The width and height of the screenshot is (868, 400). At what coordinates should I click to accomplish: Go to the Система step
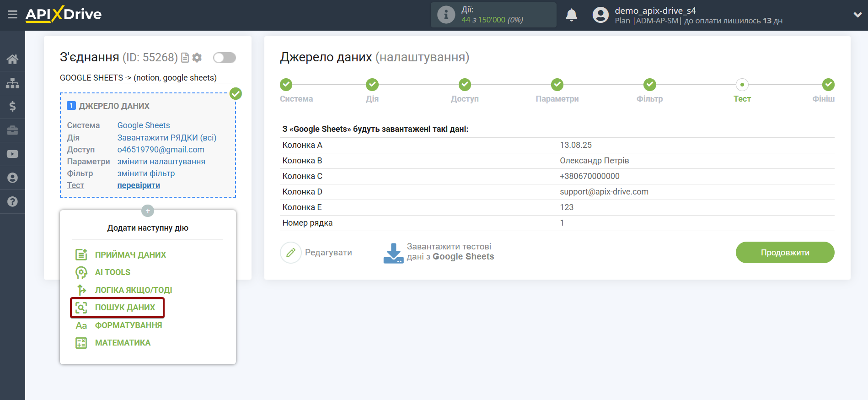286,85
